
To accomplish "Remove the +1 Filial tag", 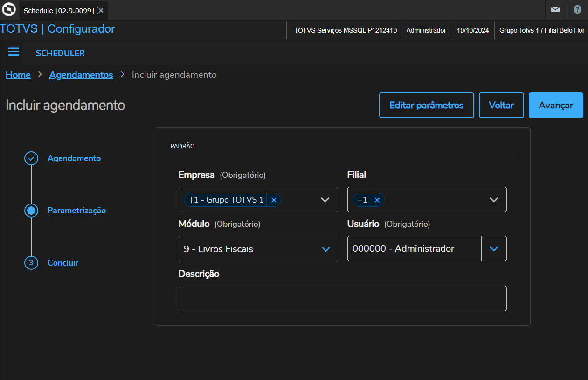I will 377,200.
